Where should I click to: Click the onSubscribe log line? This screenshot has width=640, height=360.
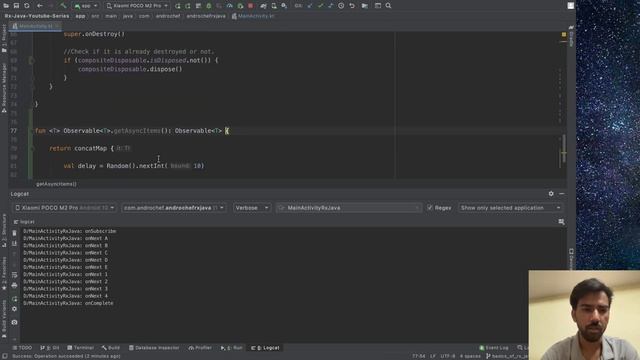tap(70, 231)
